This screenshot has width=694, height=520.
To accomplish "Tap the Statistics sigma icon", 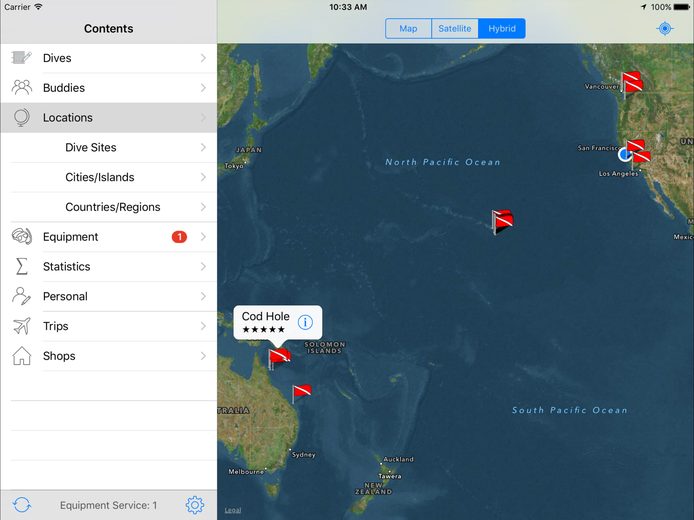I will 21,266.
